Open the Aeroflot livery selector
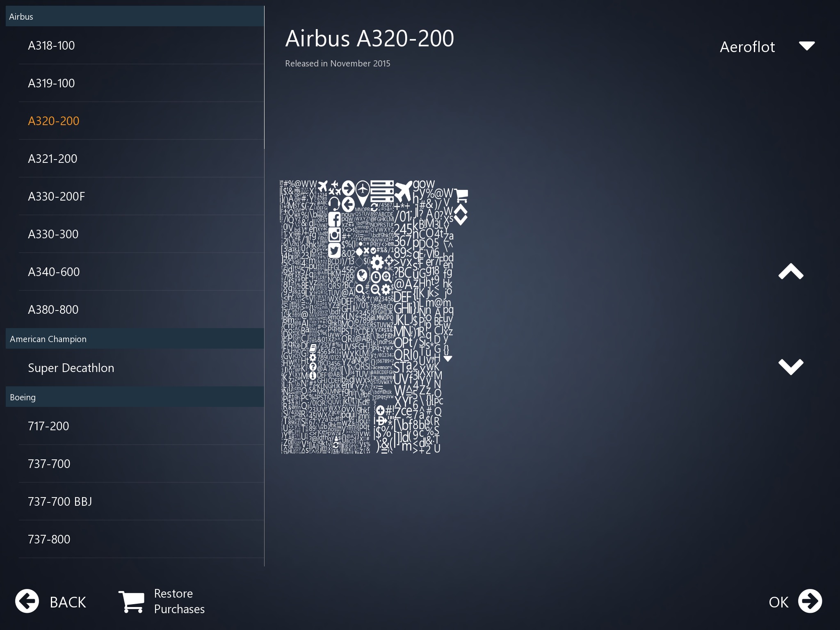 click(747, 47)
